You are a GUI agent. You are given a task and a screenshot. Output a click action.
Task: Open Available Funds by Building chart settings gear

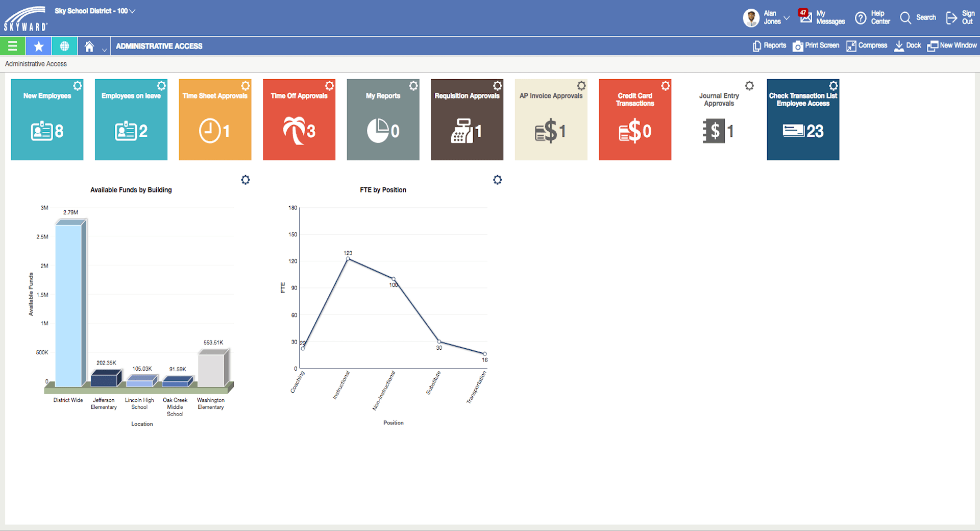point(246,180)
